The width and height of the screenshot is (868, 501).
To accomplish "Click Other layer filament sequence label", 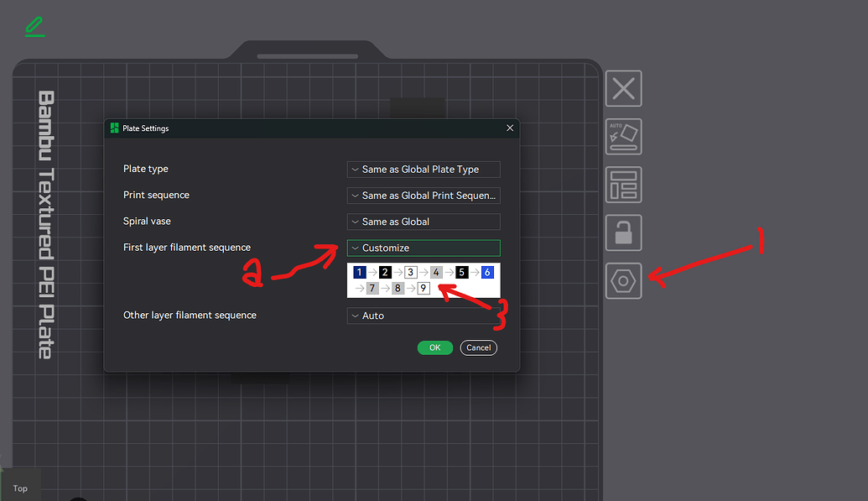I will (x=190, y=315).
